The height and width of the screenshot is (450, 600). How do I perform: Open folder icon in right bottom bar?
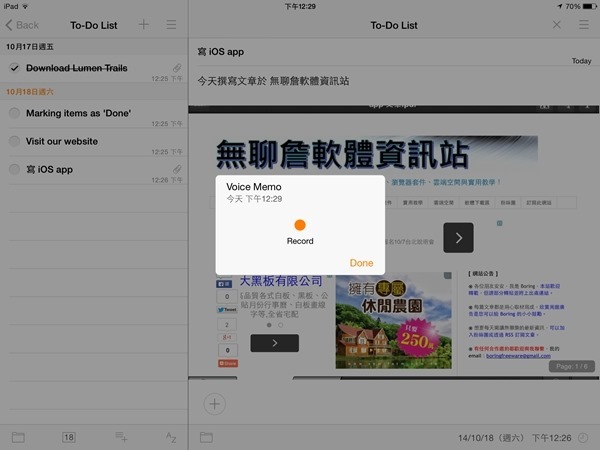[x=206, y=437]
